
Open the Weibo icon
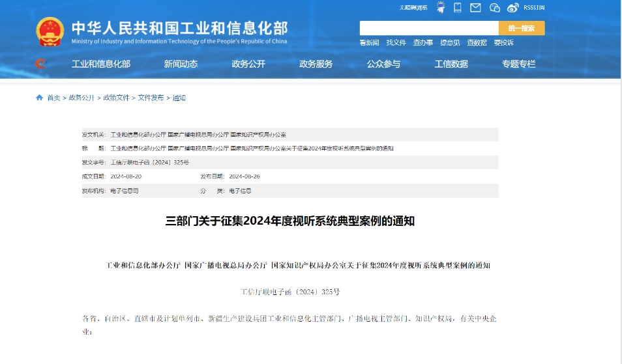pyautogui.click(x=513, y=8)
